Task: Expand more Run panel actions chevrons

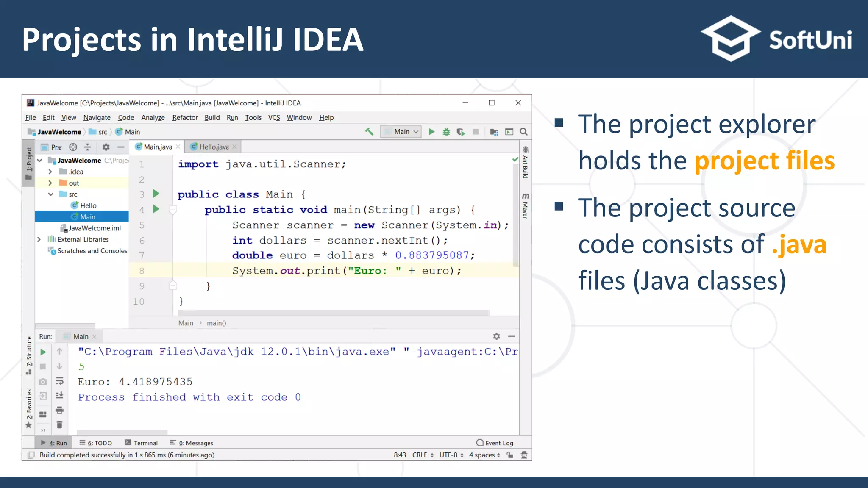Action: point(43,430)
